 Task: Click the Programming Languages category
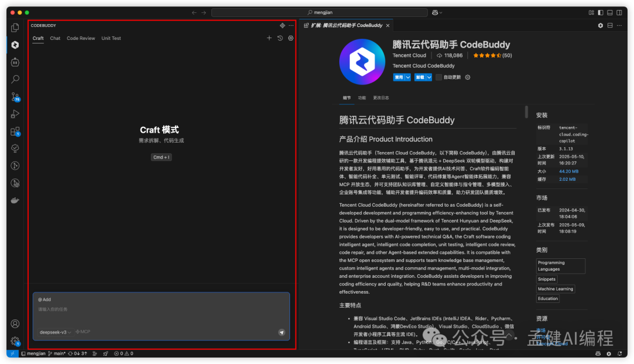tap(561, 266)
